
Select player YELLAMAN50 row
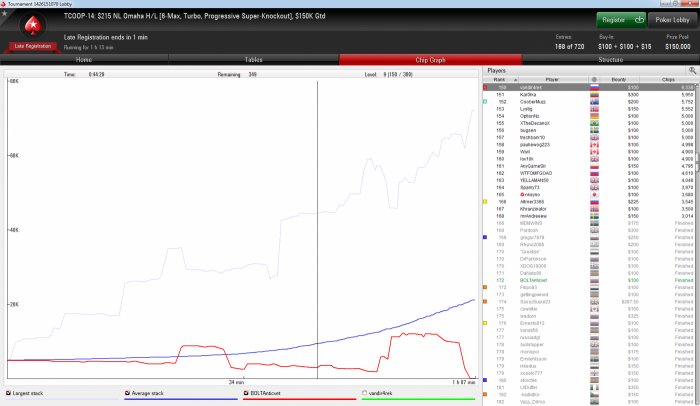[x=589, y=180]
